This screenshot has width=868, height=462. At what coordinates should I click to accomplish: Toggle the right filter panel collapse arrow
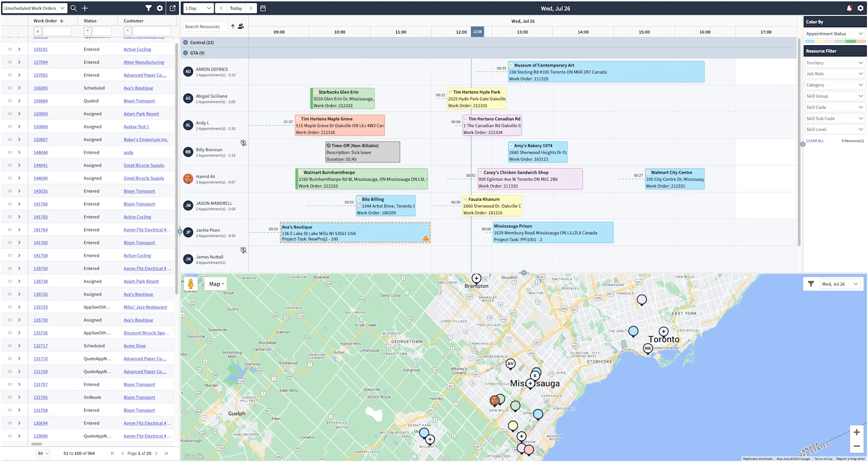click(x=803, y=144)
